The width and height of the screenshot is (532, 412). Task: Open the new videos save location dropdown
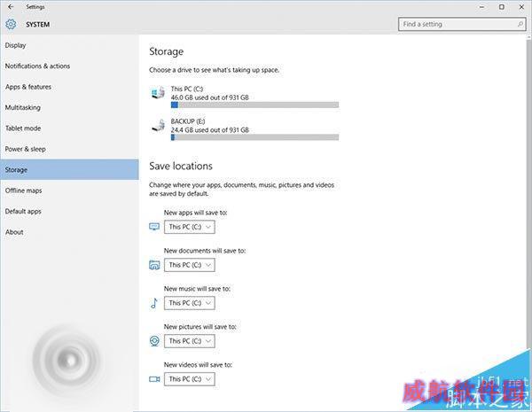coord(190,378)
